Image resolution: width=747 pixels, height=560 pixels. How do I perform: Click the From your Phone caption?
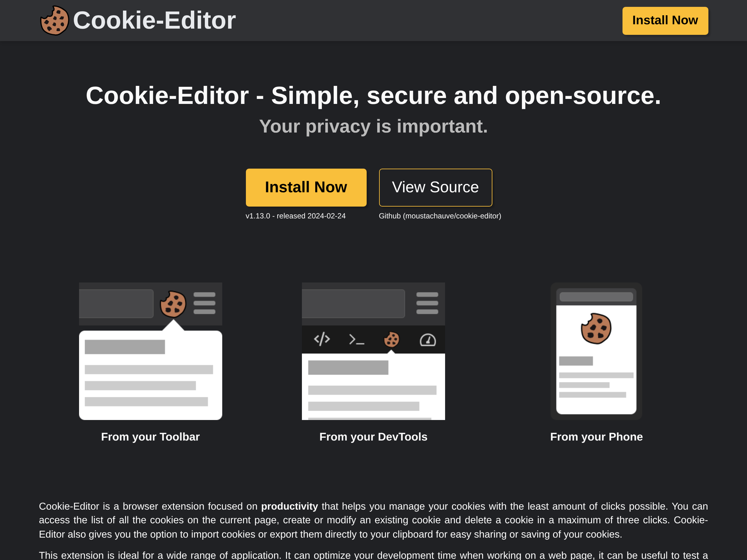pyautogui.click(x=596, y=437)
